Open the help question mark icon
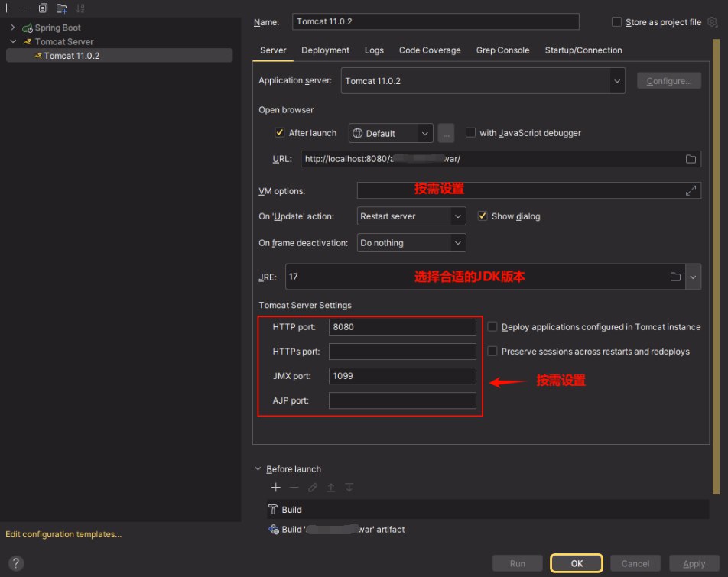728x577 pixels. (15, 563)
